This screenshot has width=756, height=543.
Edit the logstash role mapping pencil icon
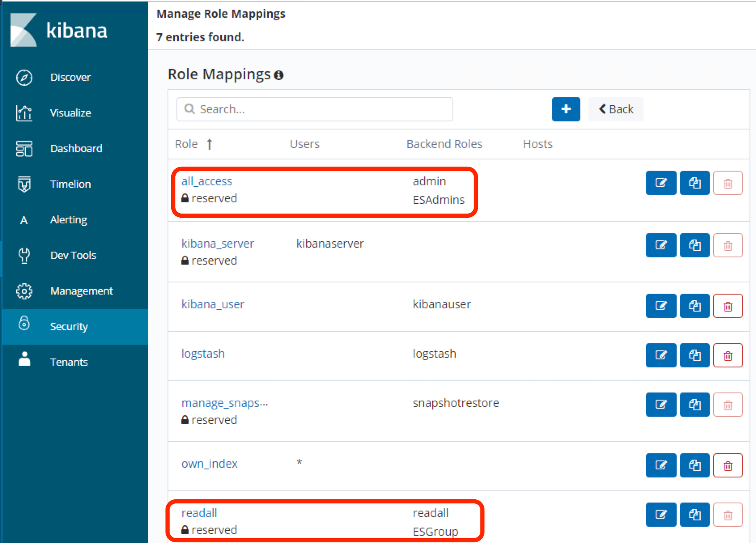tap(660, 355)
